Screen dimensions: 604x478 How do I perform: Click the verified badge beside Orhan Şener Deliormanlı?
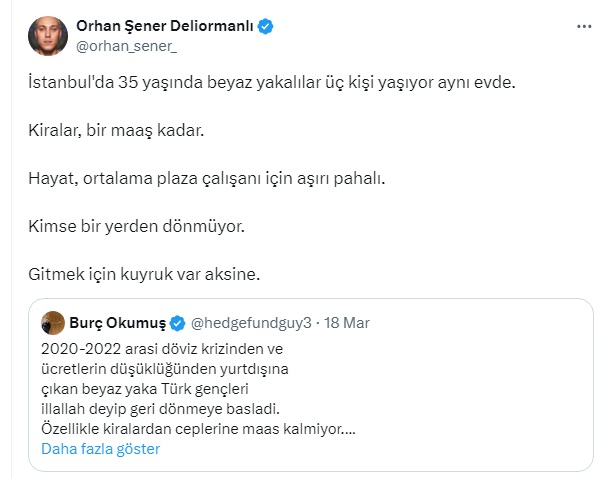(x=266, y=27)
